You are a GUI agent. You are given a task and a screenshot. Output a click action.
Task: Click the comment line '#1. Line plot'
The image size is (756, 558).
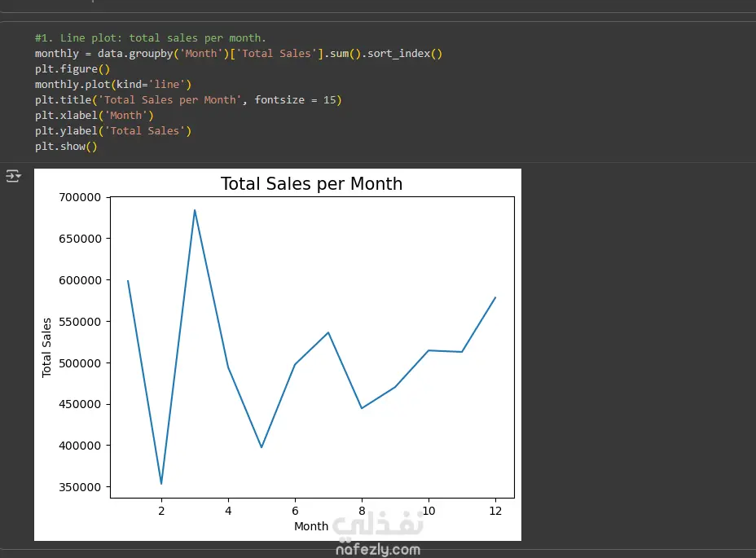pos(150,38)
